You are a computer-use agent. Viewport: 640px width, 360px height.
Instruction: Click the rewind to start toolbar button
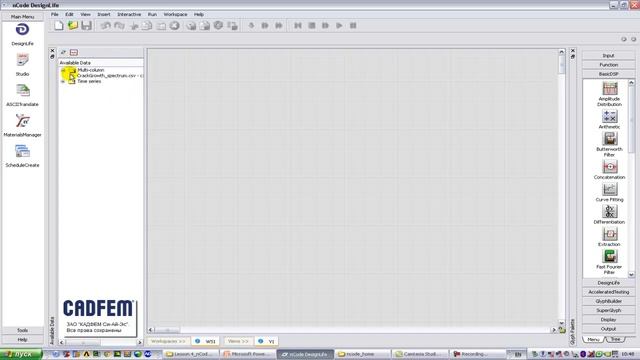pyautogui.click(x=298, y=26)
